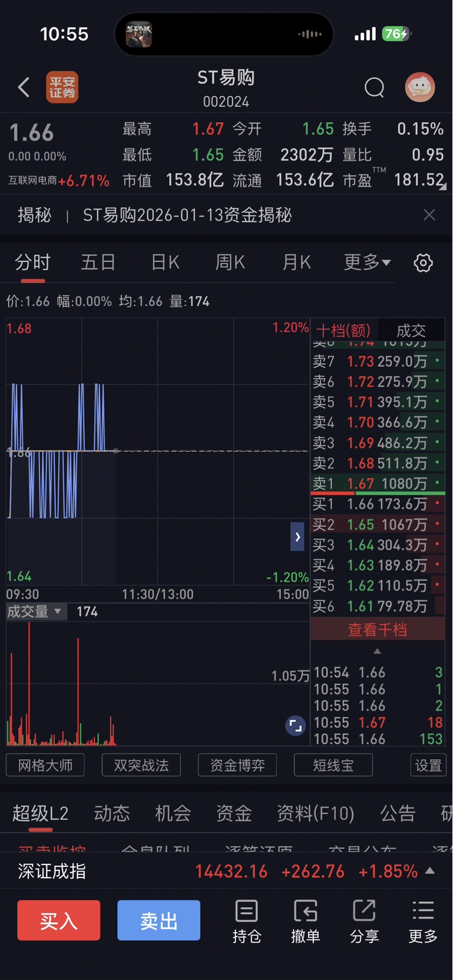Select 买3 1.64 304.3万 row
This screenshot has height=980, width=453.
click(378, 544)
